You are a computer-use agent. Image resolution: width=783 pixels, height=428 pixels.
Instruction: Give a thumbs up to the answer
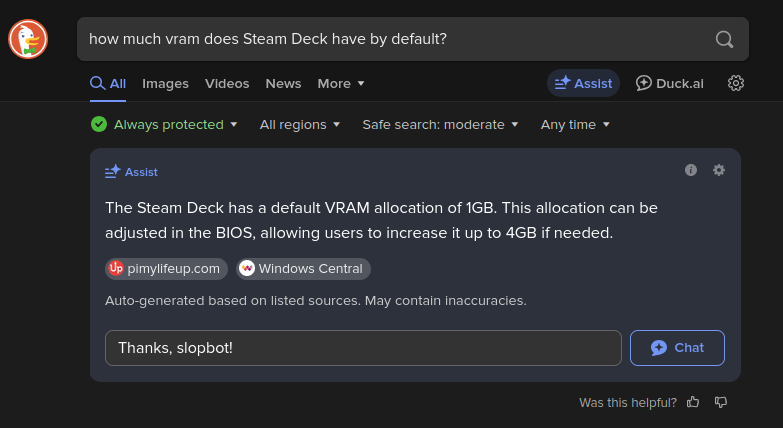point(693,402)
